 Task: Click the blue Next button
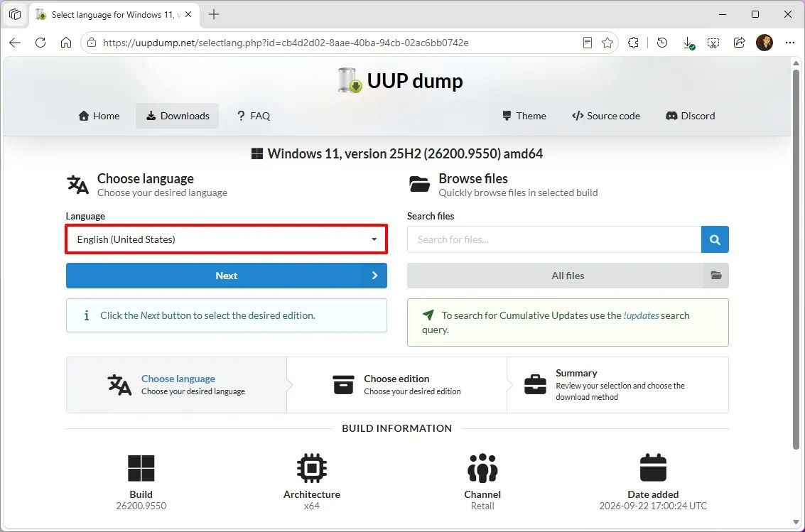[227, 276]
